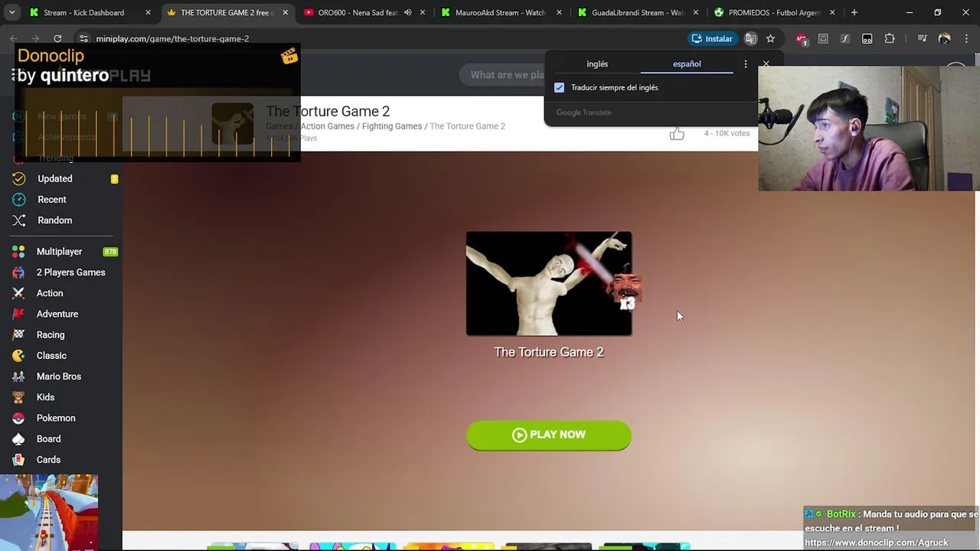Click the '4 - 10K votes' text
This screenshot has width=980, height=551.
(727, 133)
